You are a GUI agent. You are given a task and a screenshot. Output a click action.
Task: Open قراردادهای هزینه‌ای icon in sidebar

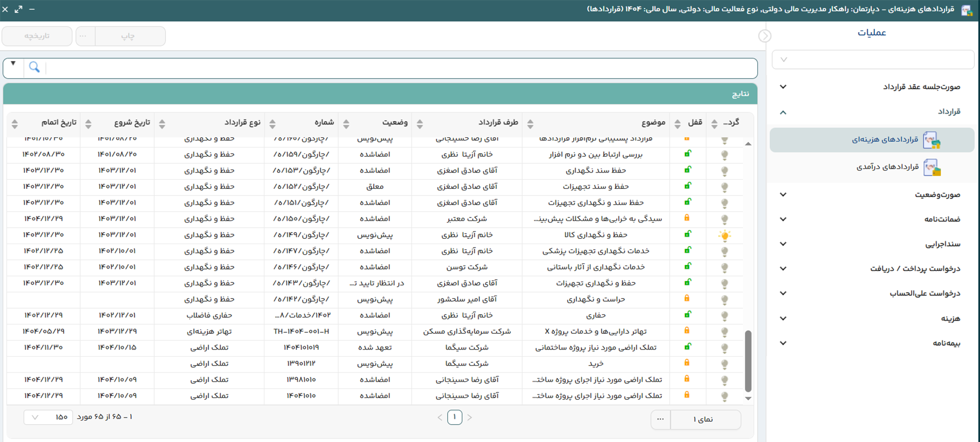tap(932, 140)
